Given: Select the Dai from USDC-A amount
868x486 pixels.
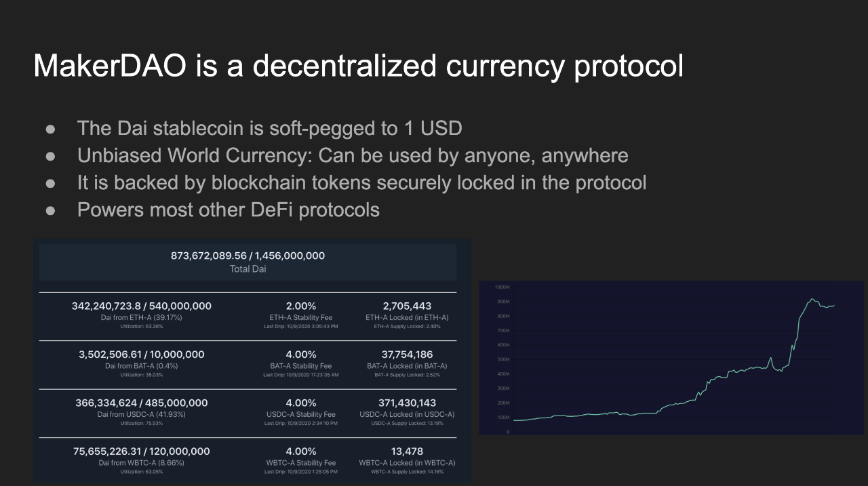Looking at the screenshot, I should 142,403.
